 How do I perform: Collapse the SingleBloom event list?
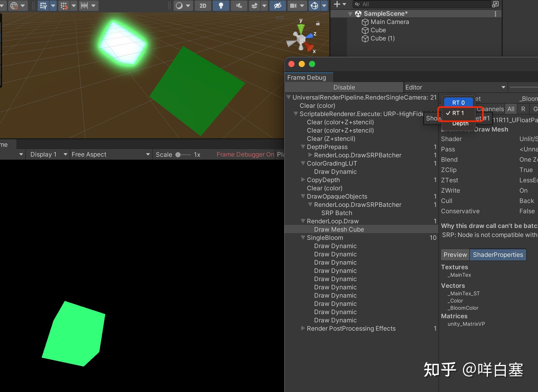tap(303, 238)
